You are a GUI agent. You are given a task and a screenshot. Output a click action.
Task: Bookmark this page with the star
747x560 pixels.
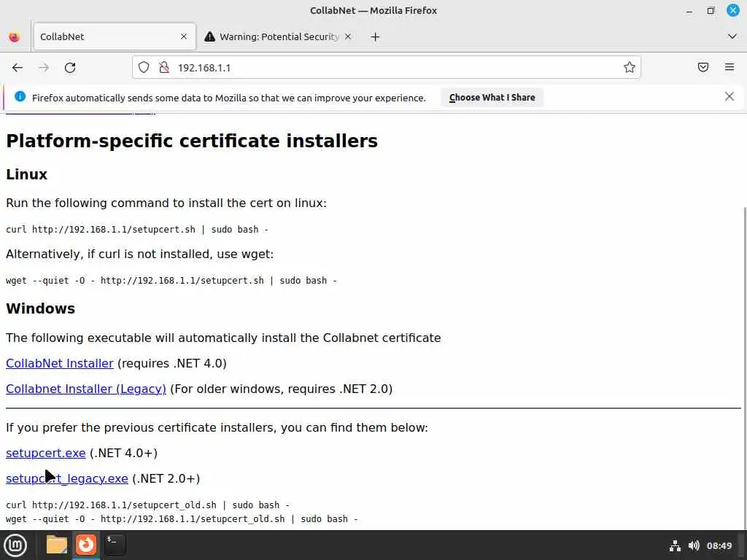[x=630, y=68]
